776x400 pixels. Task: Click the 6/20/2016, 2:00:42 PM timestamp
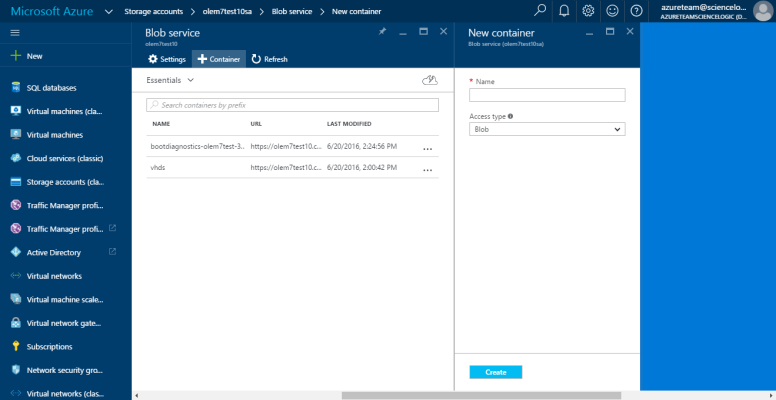coord(362,168)
